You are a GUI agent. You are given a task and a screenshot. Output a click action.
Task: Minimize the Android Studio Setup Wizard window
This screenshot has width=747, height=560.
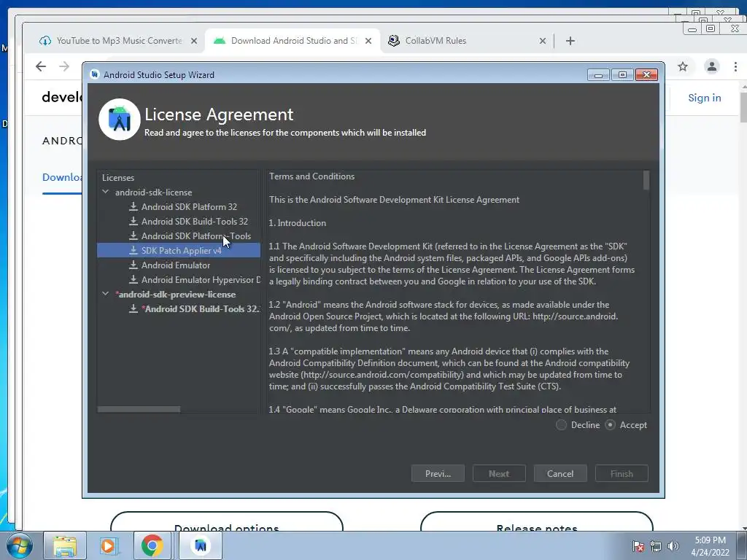click(x=598, y=75)
